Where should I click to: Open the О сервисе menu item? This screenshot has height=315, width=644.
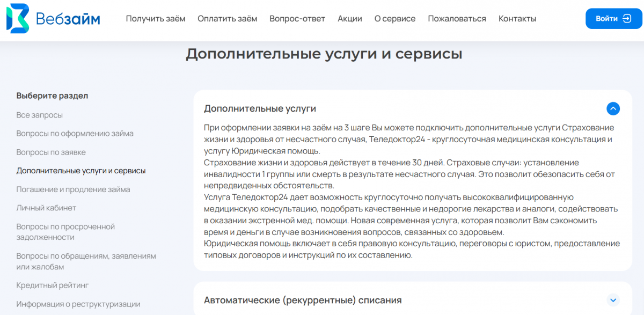(x=395, y=19)
